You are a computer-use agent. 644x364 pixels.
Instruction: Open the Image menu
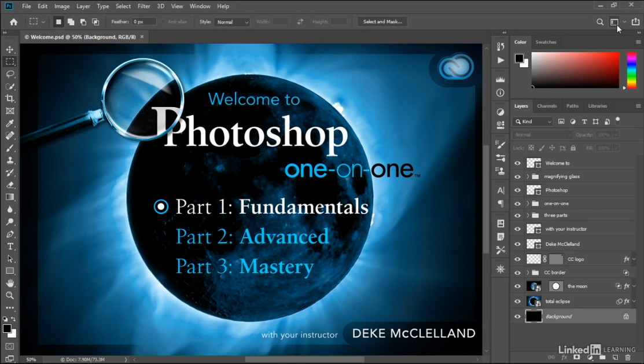click(x=62, y=6)
